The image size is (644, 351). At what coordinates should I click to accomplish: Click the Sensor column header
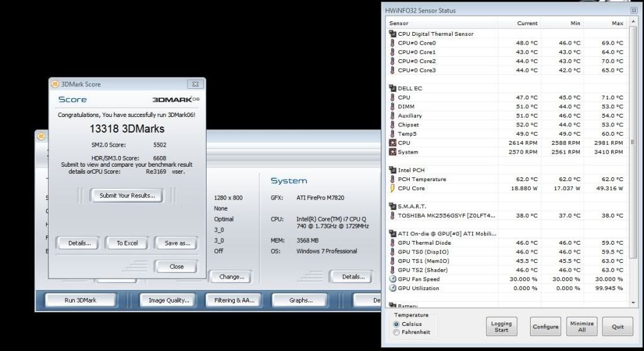click(x=442, y=23)
